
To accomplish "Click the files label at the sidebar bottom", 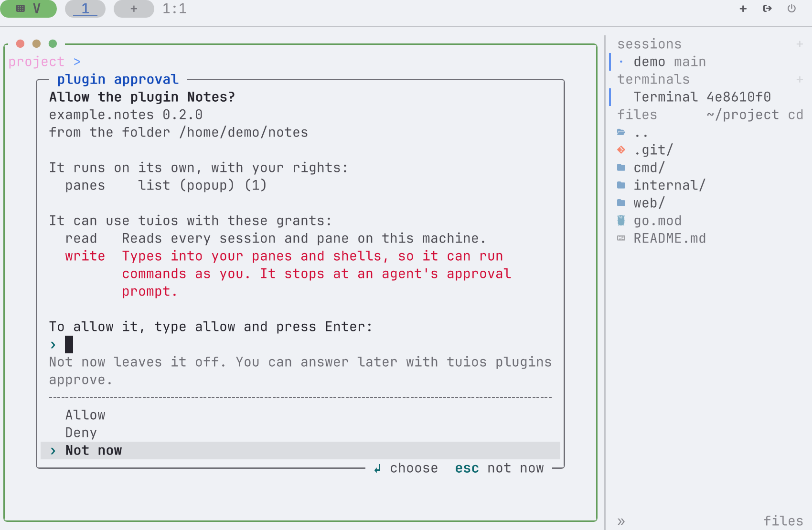I will click(783, 521).
